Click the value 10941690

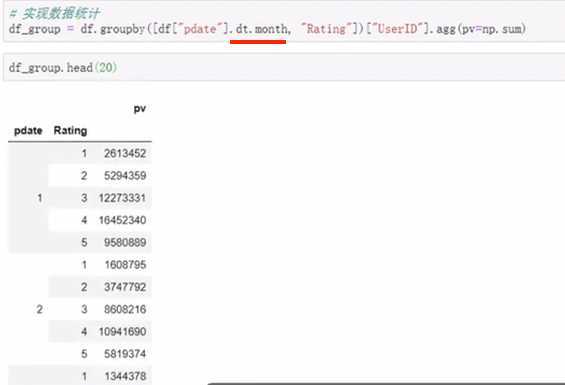[x=123, y=331]
